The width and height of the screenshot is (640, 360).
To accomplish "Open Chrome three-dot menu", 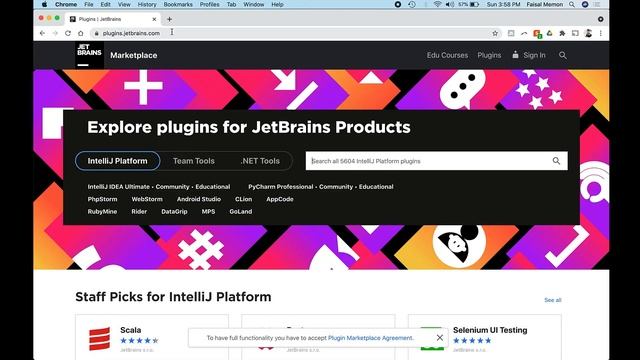I will (x=600, y=33).
